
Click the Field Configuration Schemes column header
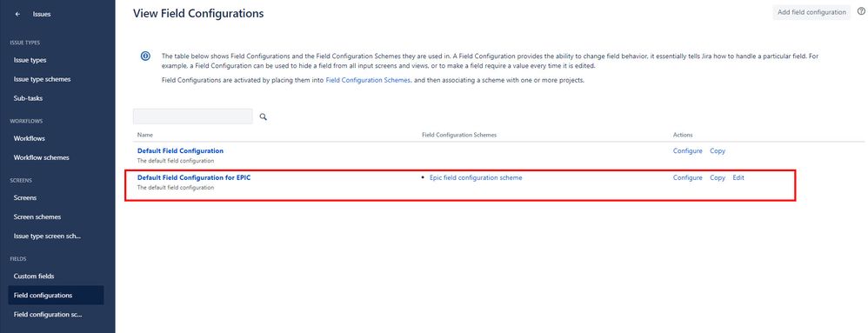click(x=459, y=135)
